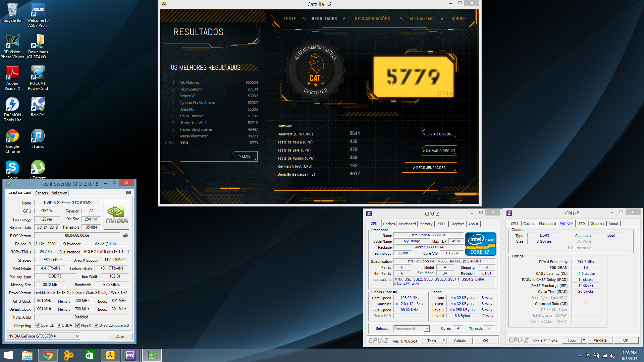Open Chrome from the taskbar
This screenshot has height=362, width=644.
click(48, 355)
